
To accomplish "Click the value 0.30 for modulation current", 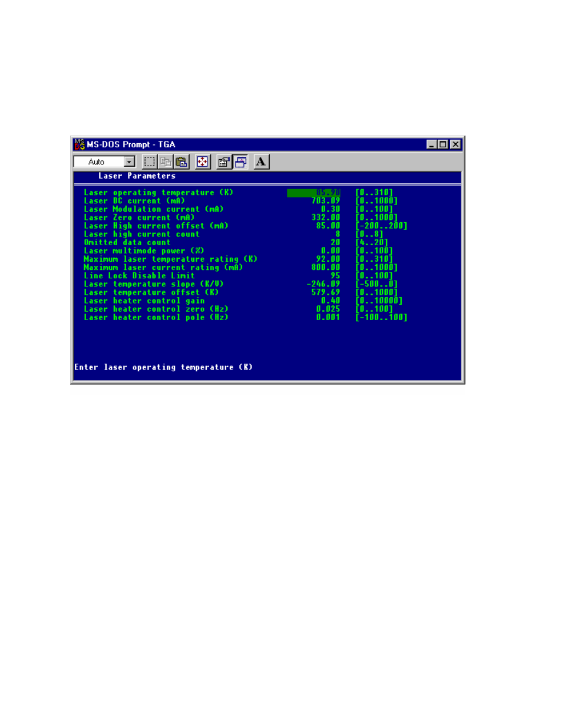I will point(330,209).
